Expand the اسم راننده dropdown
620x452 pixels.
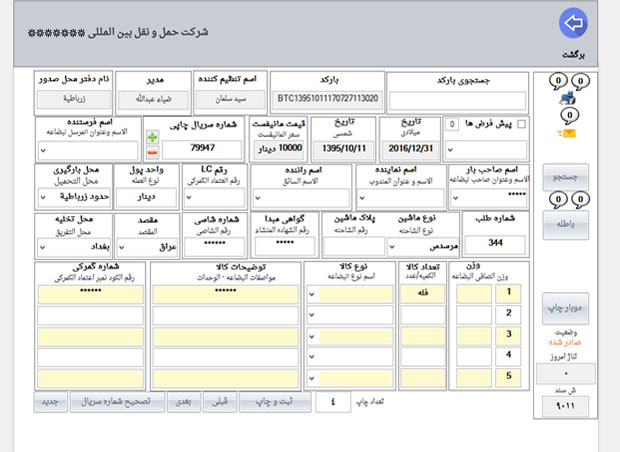click(x=258, y=197)
